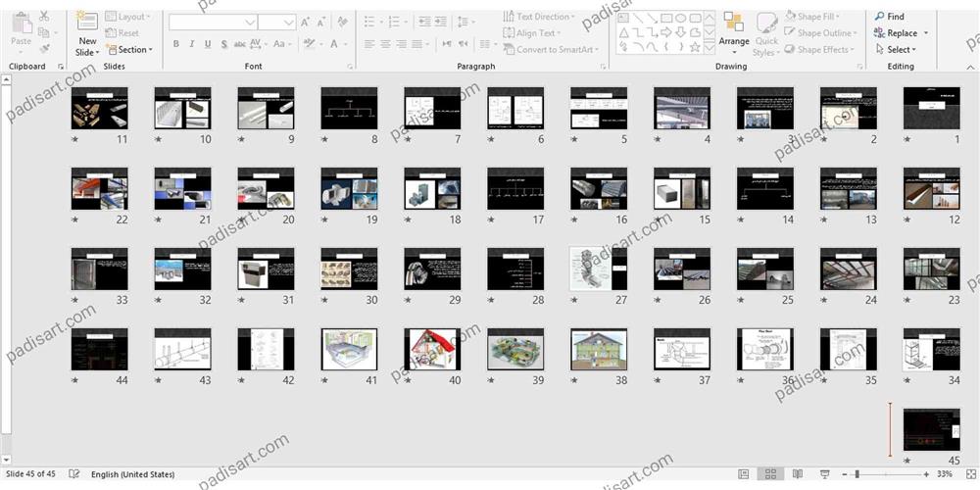Viewport: 980px width, 490px height.
Task: Start Slide Show from status bar icon
Action: [823, 474]
